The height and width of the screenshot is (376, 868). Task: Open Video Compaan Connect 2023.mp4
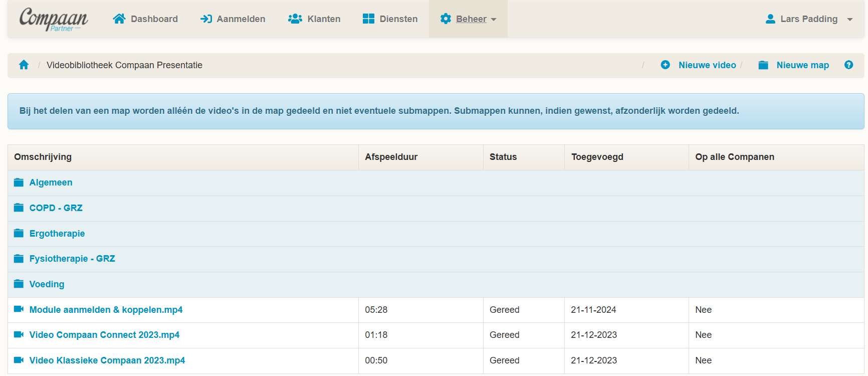[x=104, y=335]
